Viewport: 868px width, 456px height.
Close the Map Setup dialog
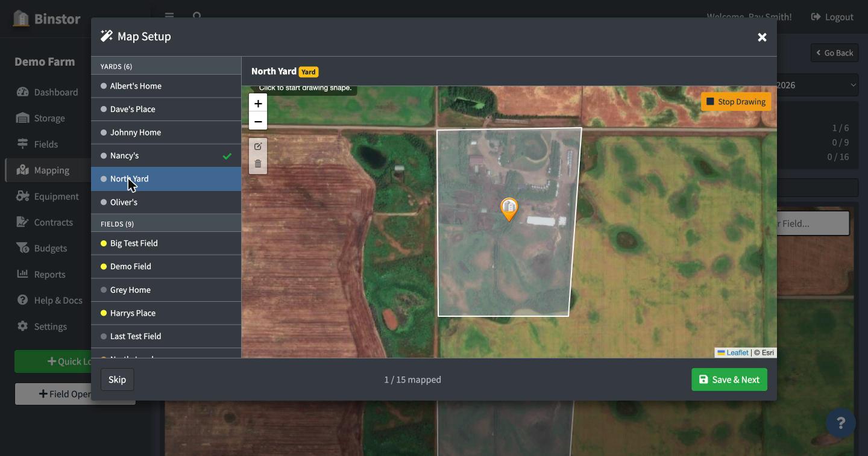pyautogui.click(x=762, y=37)
